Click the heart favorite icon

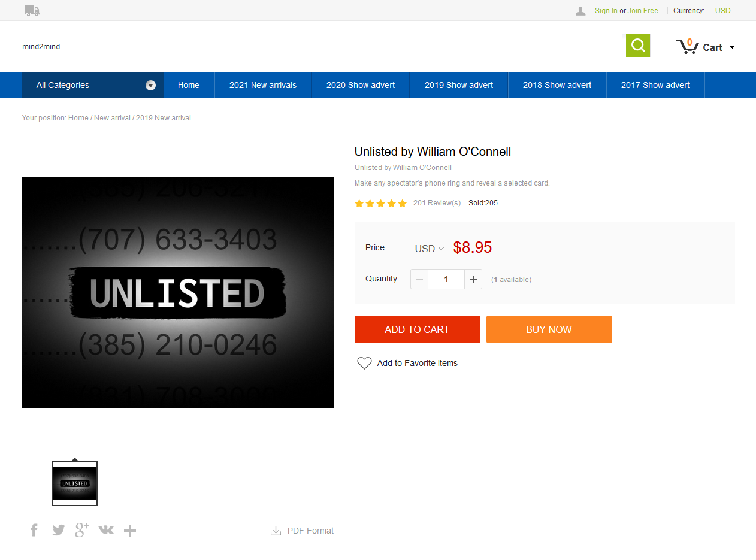pyautogui.click(x=364, y=363)
